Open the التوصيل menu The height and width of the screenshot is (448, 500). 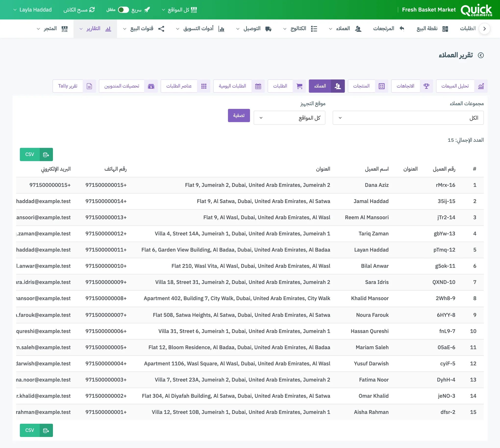(254, 29)
